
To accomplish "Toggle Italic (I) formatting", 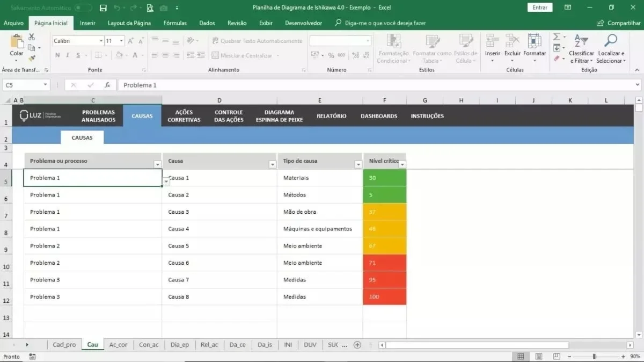I will (68, 55).
